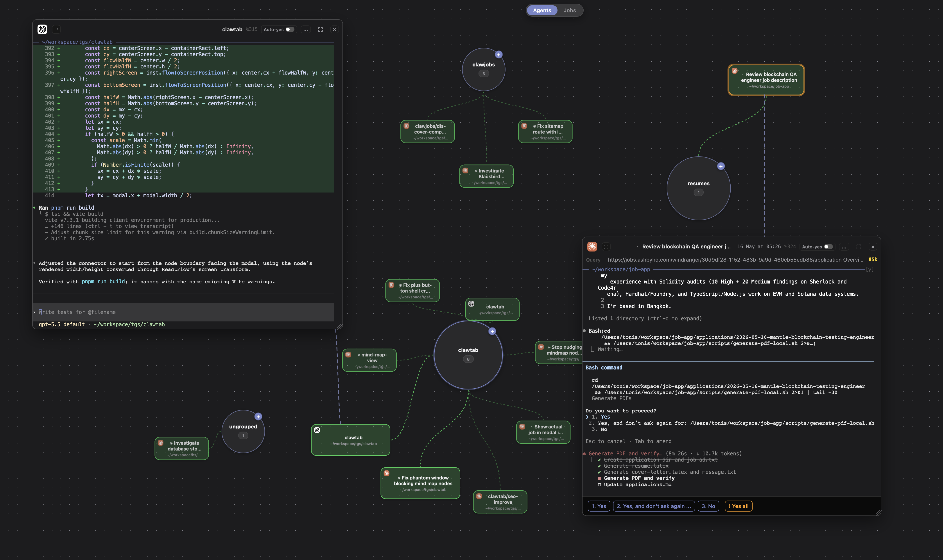Click Claude icon on clawtab/seo-improve node
The width and height of the screenshot is (943, 560).
pyautogui.click(x=479, y=496)
